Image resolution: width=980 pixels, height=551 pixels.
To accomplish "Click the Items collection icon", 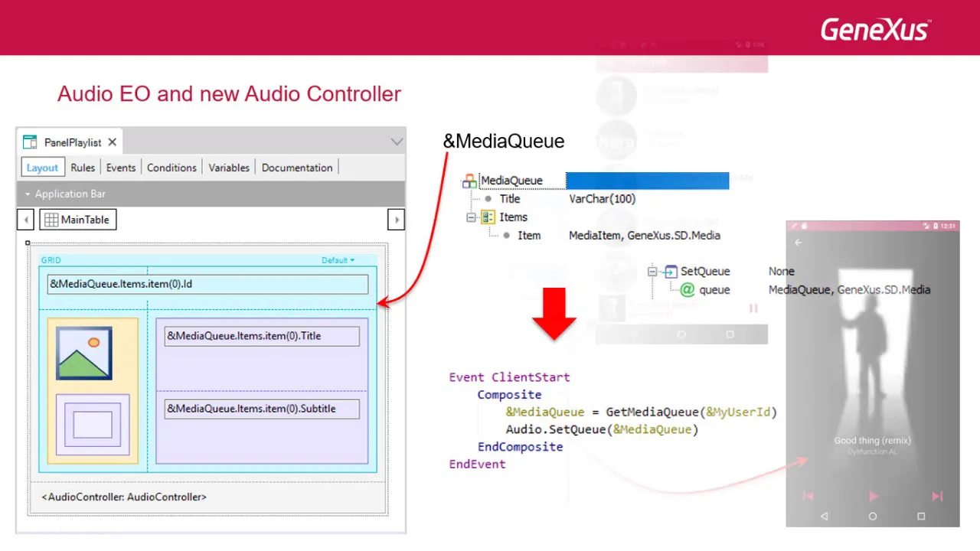I will coord(488,217).
